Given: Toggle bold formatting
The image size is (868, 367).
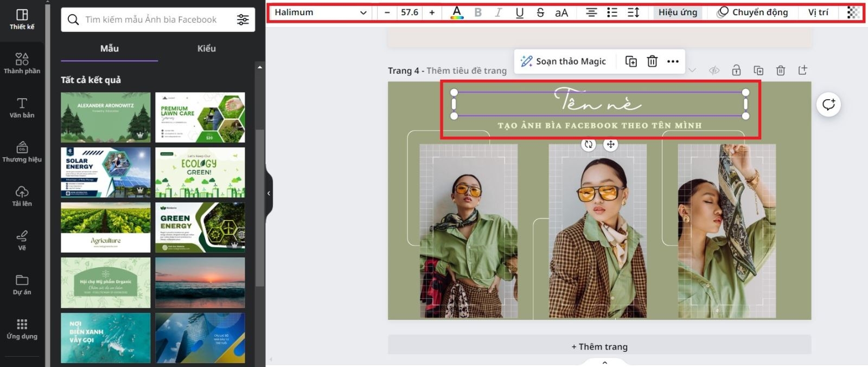Looking at the screenshot, I should tap(478, 12).
